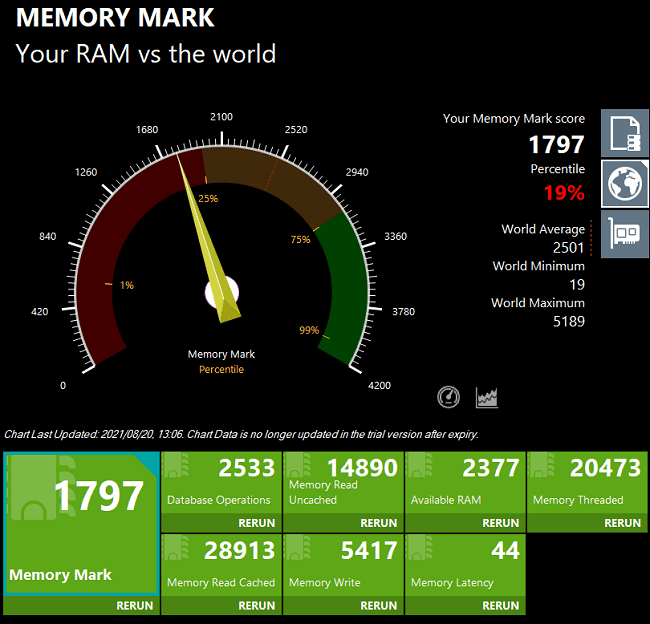650x624 pixels.
Task: Click the 99% marker on the gauge
Action: (x=309, y=330)
